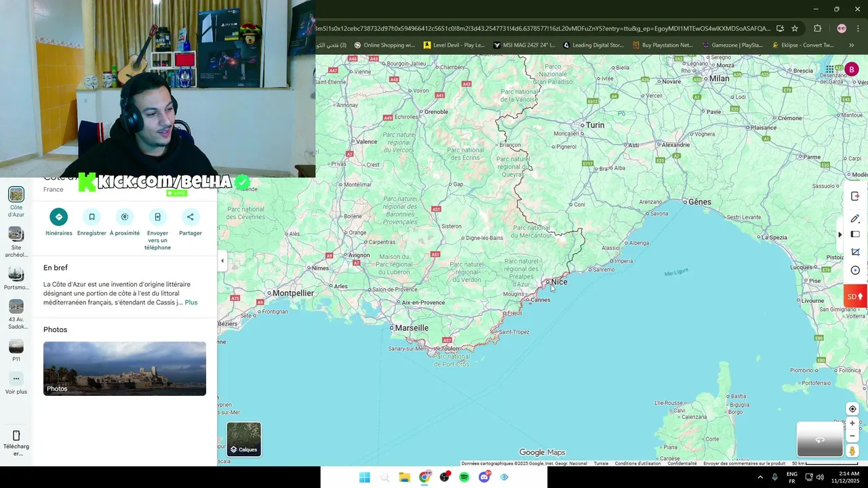Screen dimensions: 868x488
Task: Open the Level Devil - Play bookmark
Action: click(454, 45)
